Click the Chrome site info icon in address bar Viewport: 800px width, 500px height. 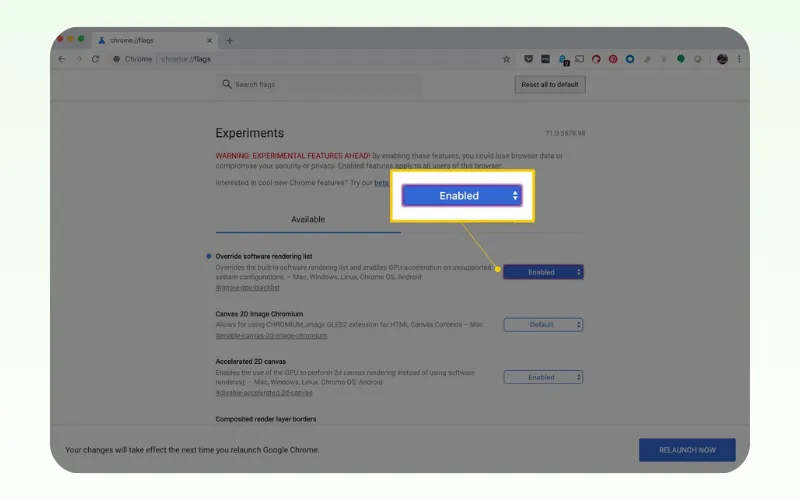[x=116, y=59]
